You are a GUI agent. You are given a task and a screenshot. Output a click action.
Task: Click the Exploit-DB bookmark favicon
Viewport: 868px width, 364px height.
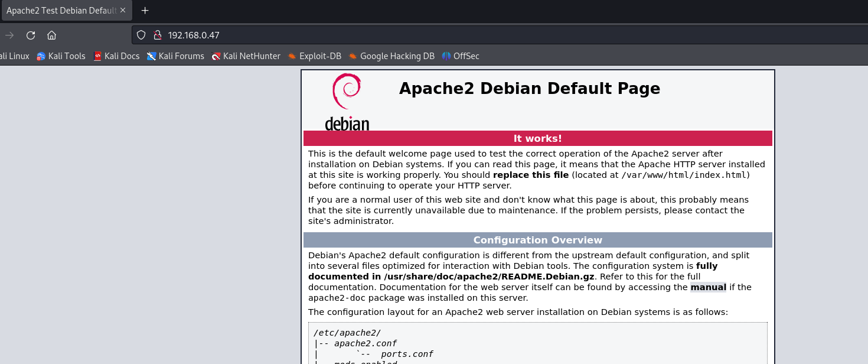tap(292, 56)
